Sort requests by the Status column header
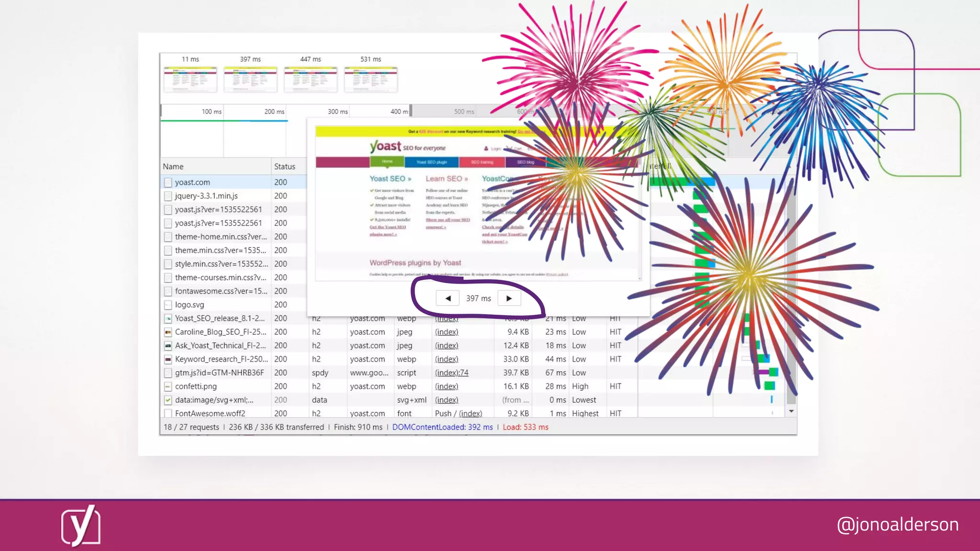Viewport: 980px width, 551px height. (x=285, y=166)
